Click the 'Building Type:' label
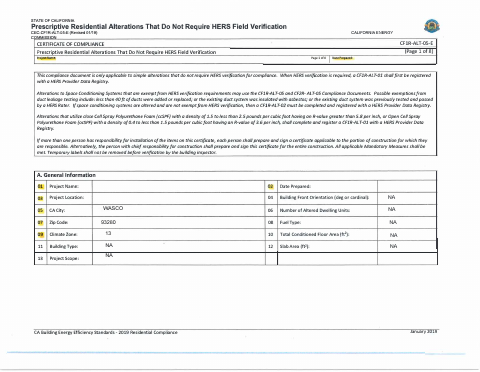Image resolution: width=480 pixels, height=372 pixels. click(x=64, y=246)
